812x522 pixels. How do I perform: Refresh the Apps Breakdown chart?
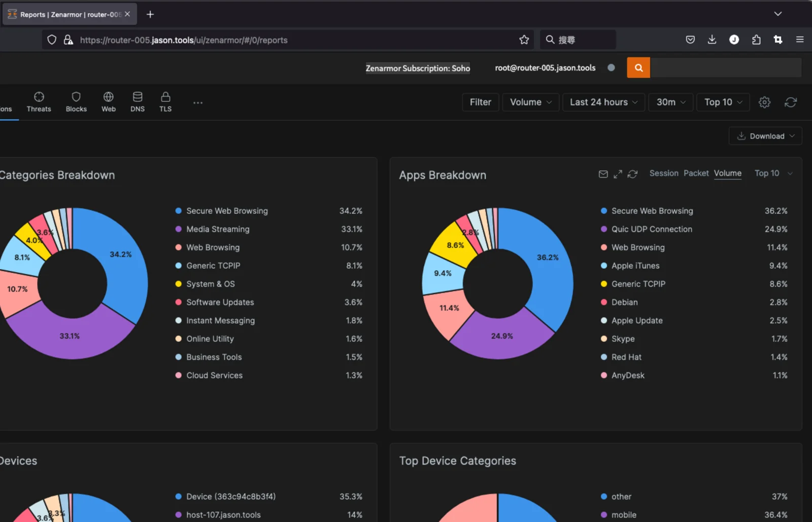(x=632, y=174)
